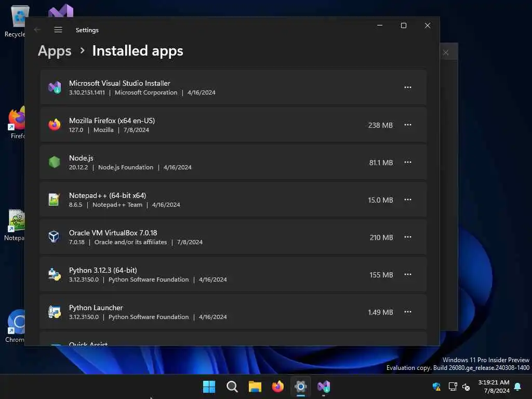Open Windows Security tray icon
Screen dimensions: 532x399
pyautogui.click(x=436, y=387)
